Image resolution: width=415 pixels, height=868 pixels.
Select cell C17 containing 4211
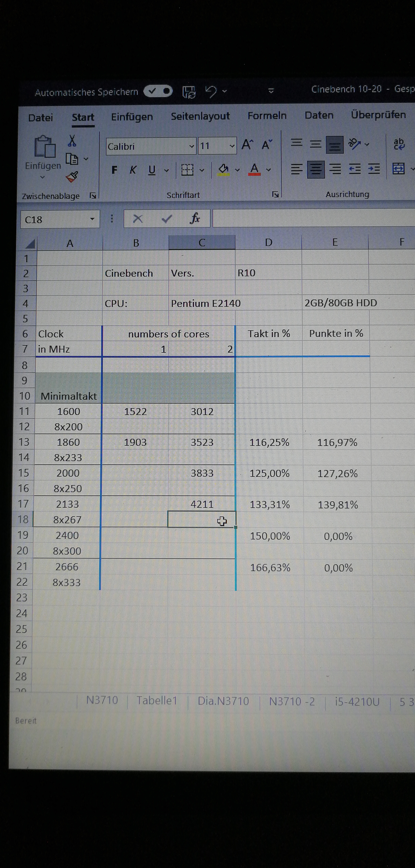click(202, 504)
